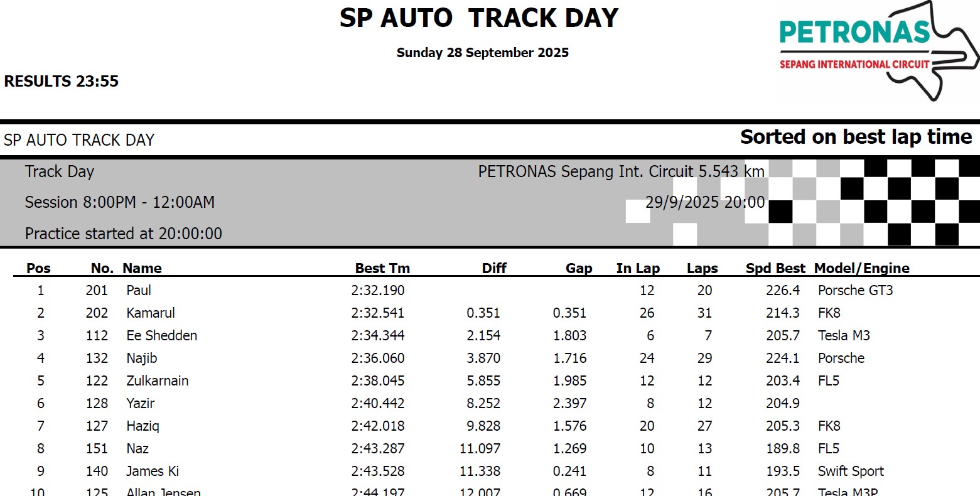This screenshot has height=496, width=980.
Task: Click the In Lap column header
Action: tap(638, 268)
